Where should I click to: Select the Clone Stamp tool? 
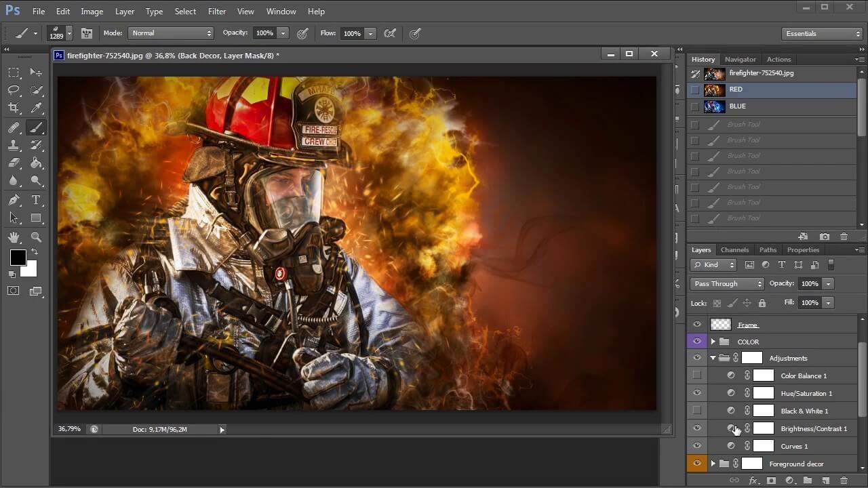pyautogui.click(x=14, y=145)
